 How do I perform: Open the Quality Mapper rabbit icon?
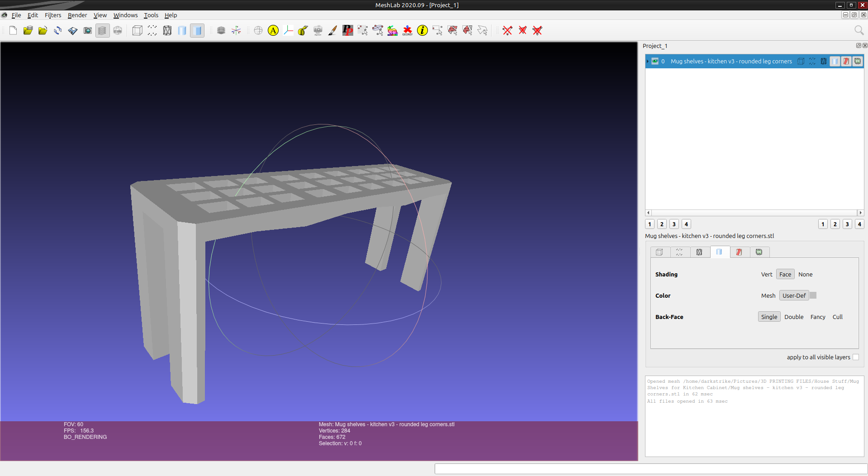click(393, 30)
